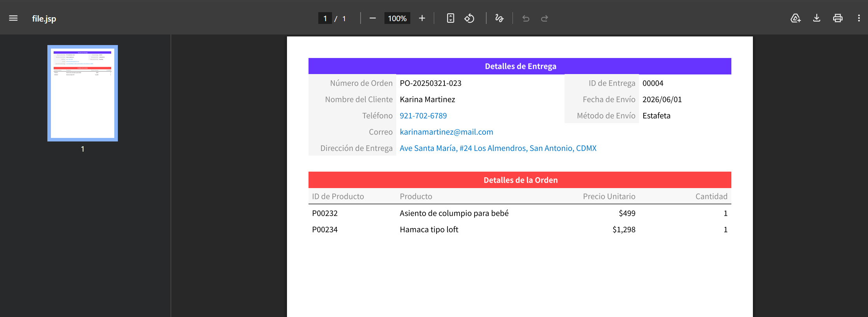Image resolution: width=868 pixels, height=317 pixels.
Task: Click the zoom out minus button
Action: pos(372,18)
